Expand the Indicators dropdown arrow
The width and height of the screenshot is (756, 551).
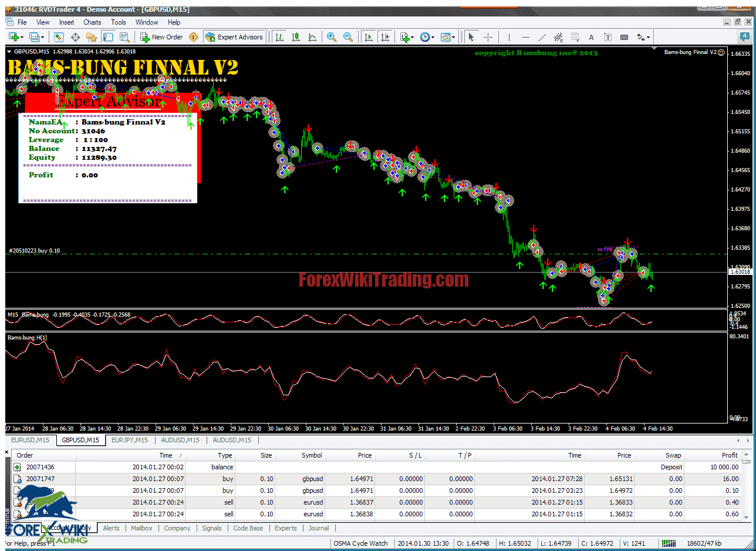(x=413, y=37)
